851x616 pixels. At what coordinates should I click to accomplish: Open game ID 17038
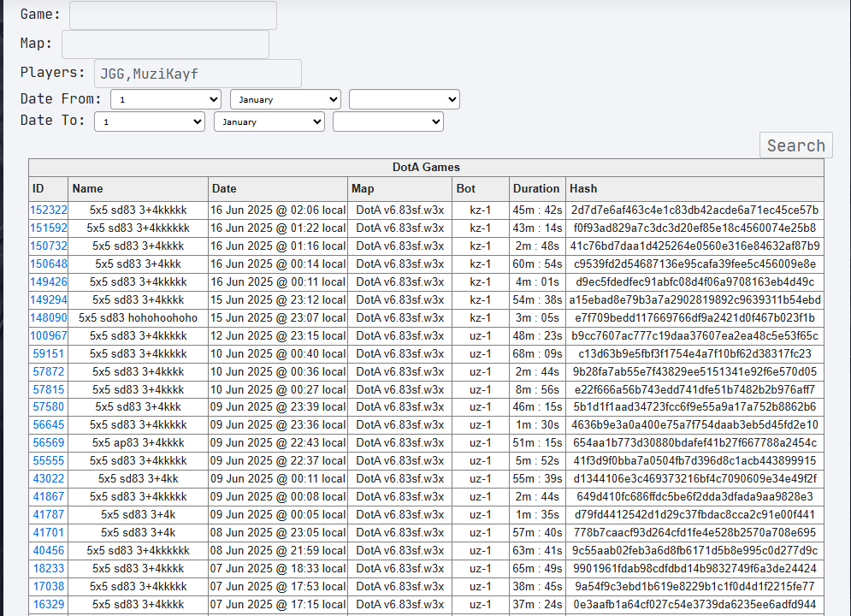48,585
